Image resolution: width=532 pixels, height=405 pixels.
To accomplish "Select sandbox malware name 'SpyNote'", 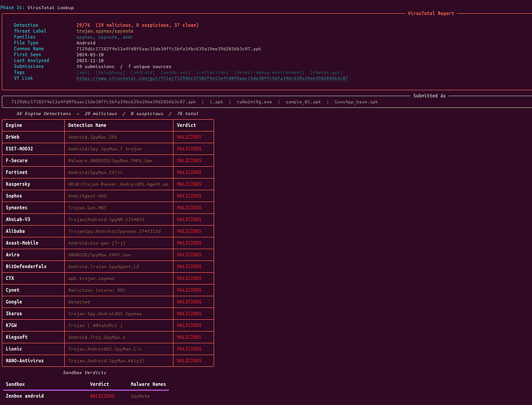I will (140, 396).
